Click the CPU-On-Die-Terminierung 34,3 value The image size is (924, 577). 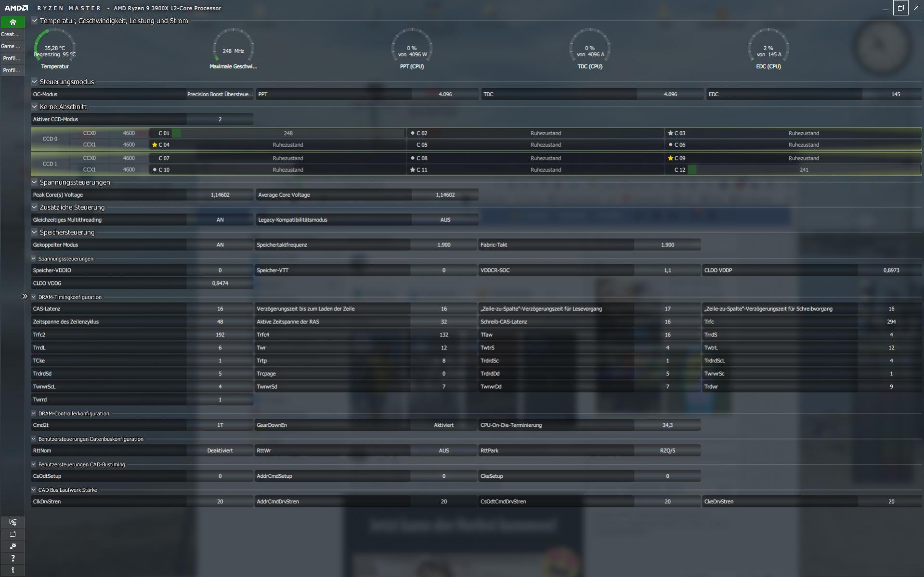coord(667,425)
